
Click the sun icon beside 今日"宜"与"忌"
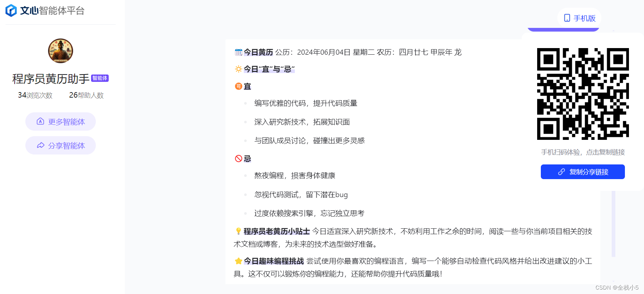pyautogui.click(x=238, y=69)
